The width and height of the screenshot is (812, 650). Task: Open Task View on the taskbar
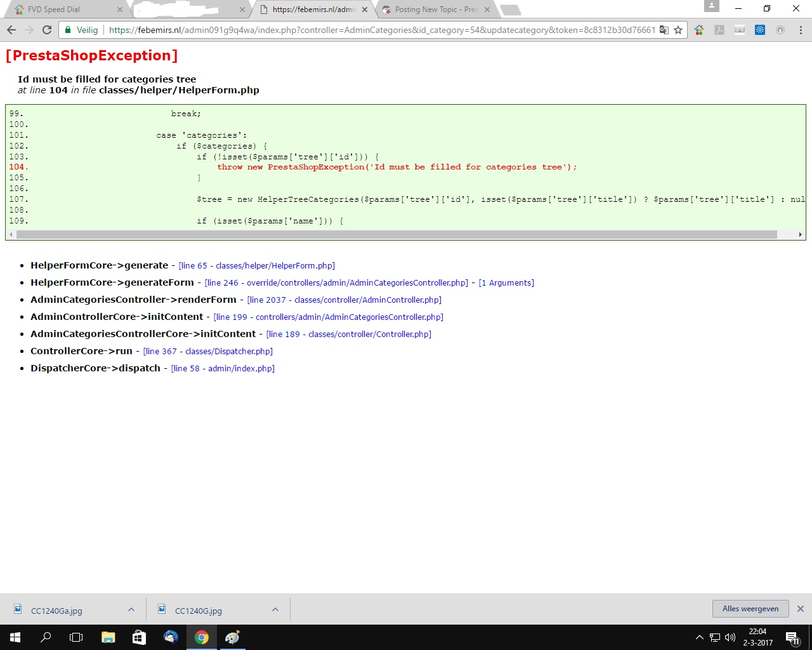tap(76, 637)
